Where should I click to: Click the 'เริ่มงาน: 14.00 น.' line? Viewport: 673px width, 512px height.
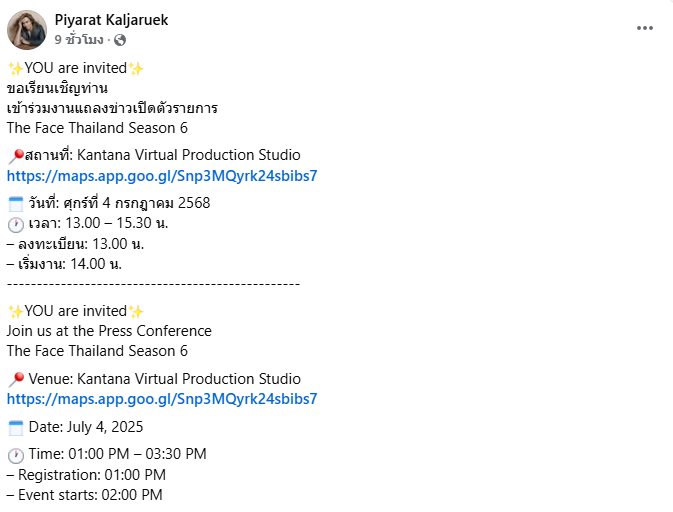(64, 263)
